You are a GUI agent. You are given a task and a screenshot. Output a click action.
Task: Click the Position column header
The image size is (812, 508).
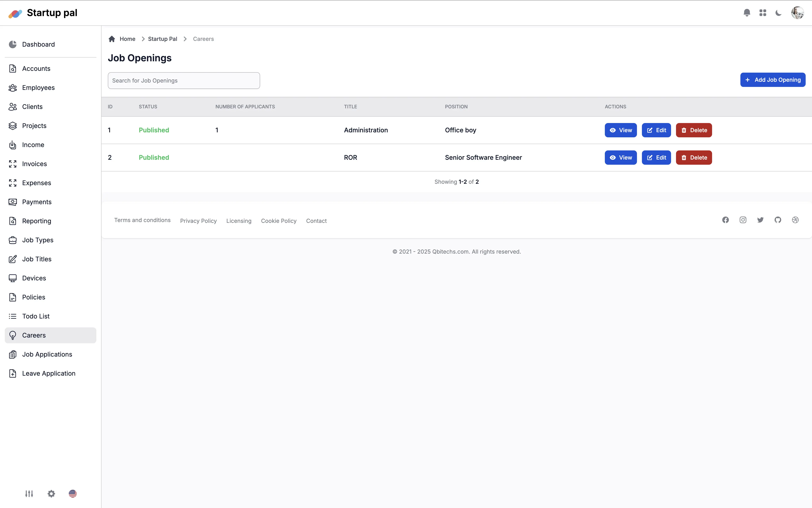(456, 107)
